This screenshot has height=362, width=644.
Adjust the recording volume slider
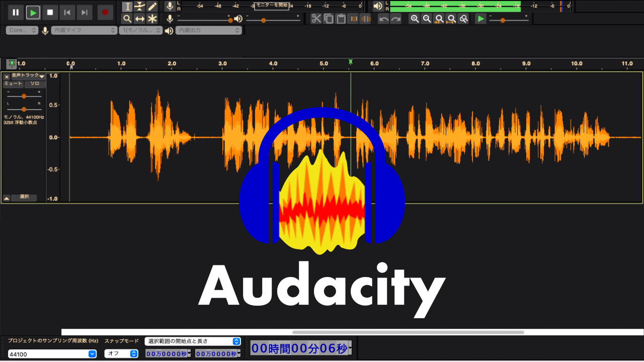[x=205, y=19]
